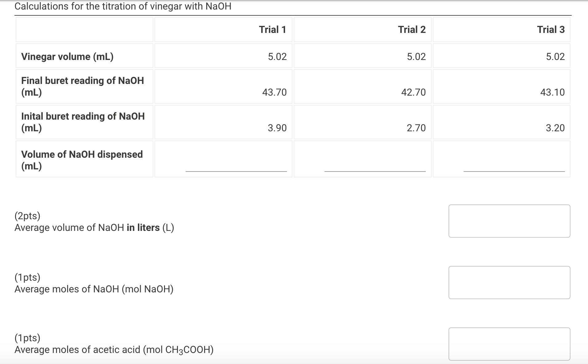Select the answer box for average NaOH volume in liters

coord(509,221)
